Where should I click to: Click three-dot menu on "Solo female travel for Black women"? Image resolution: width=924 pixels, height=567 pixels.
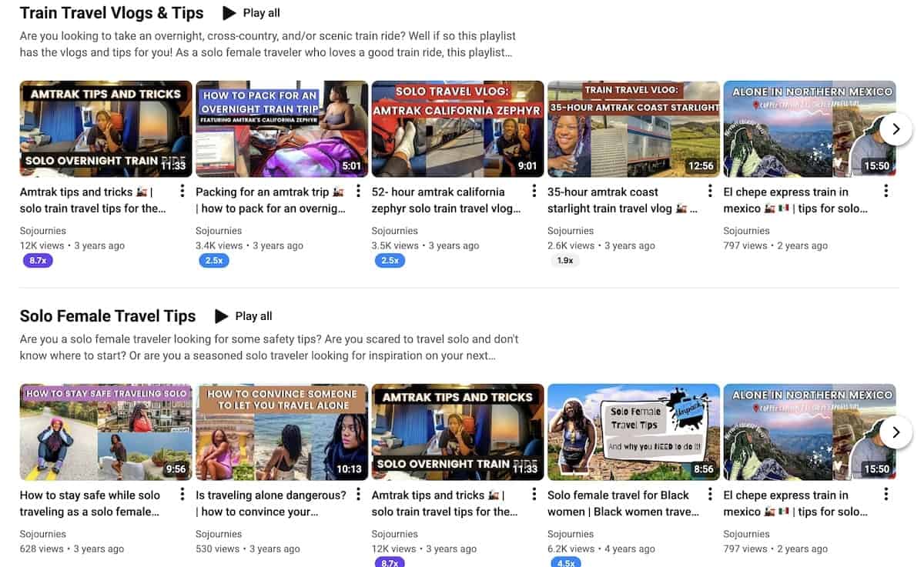point(710,495)
